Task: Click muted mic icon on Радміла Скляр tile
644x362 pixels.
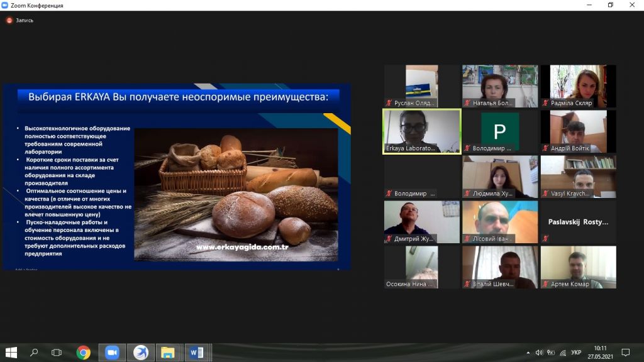Action: pos(545,103)
